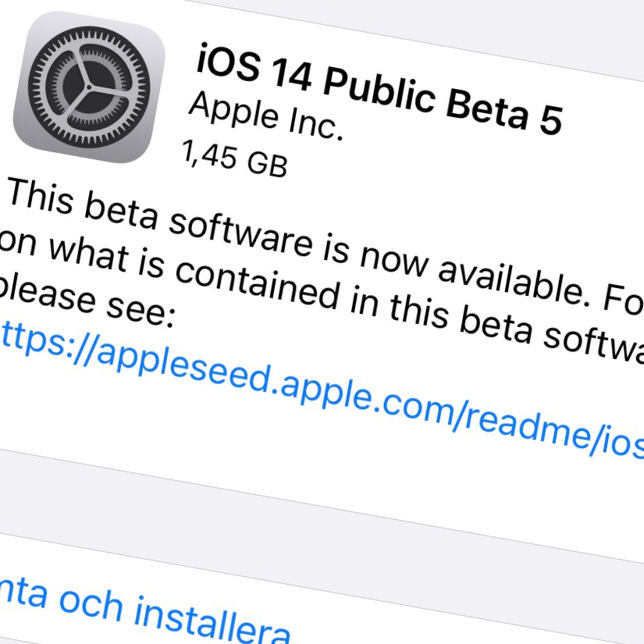Tap the Settings gear app icon
Image resolution: width=644 pixels, height=644 pixels.
[x=89, y=87]
